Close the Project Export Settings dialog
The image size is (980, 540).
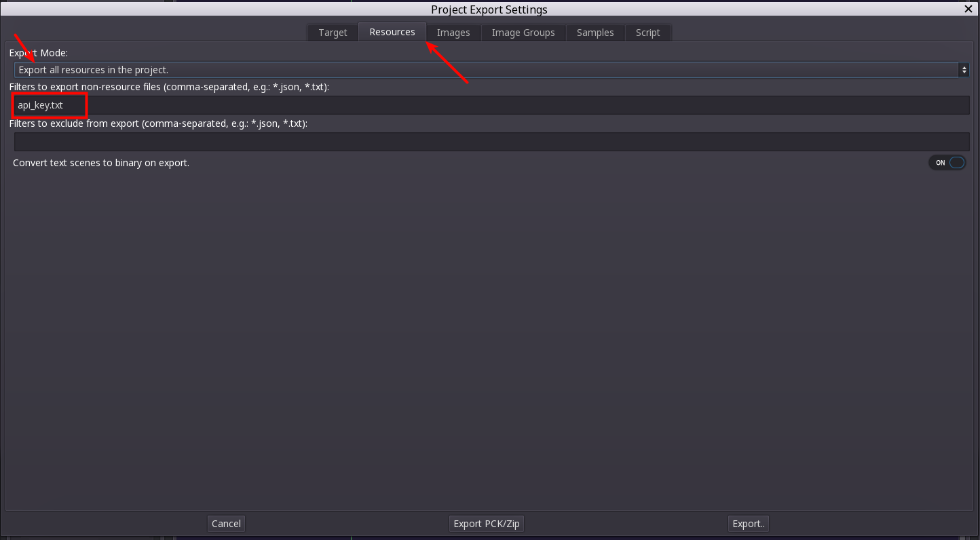968,9
